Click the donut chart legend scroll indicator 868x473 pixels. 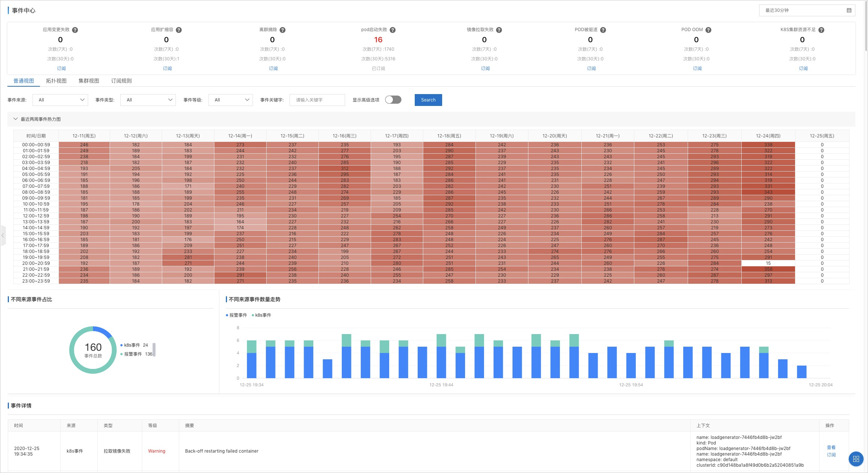click(x=154, y=350)
